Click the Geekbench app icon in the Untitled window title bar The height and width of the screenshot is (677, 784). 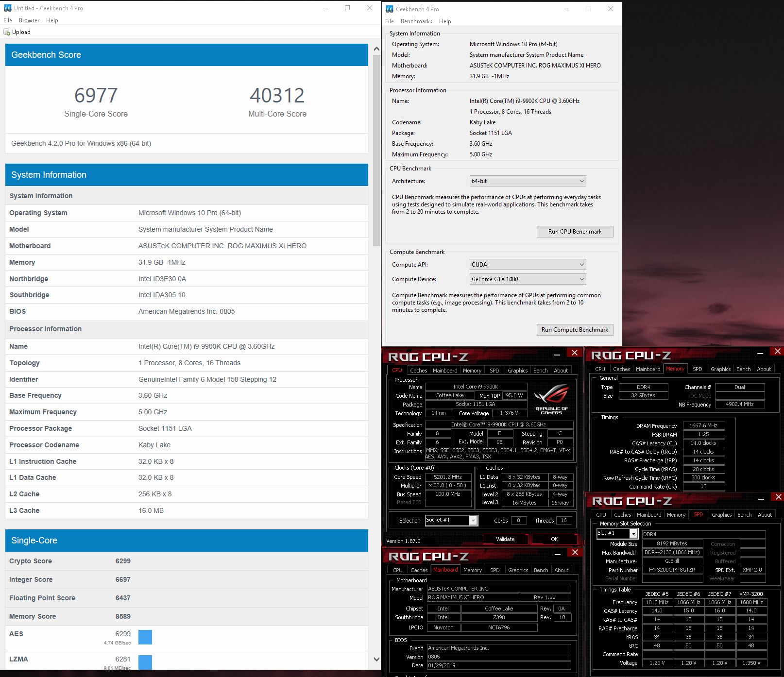(7, 8)
